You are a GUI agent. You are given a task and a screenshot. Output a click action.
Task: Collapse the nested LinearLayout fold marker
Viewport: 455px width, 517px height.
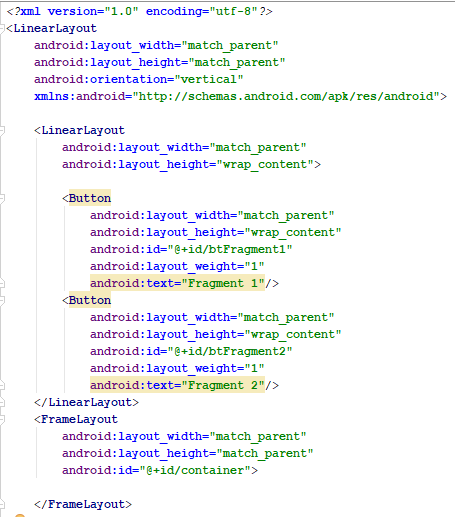coord(2,130)
